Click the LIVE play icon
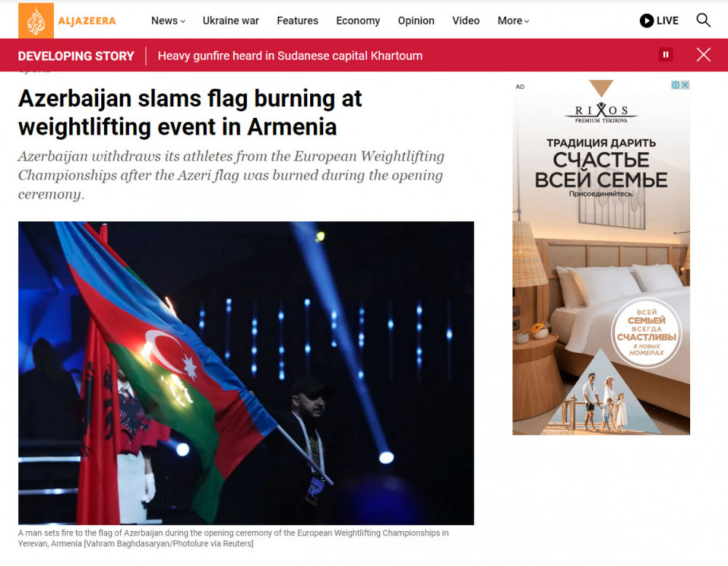Screen dimensions: 728x566 [x=646, y=20]
